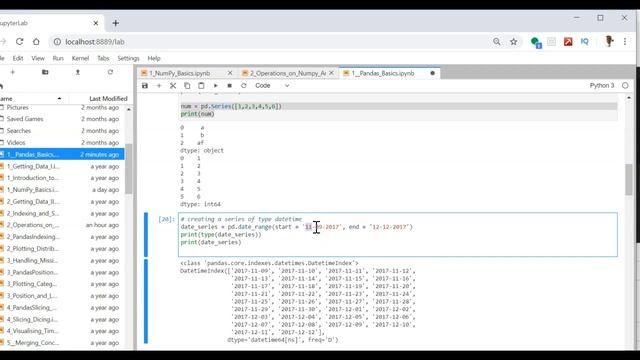
Task: Open the Edit menu
Action: 18,58
